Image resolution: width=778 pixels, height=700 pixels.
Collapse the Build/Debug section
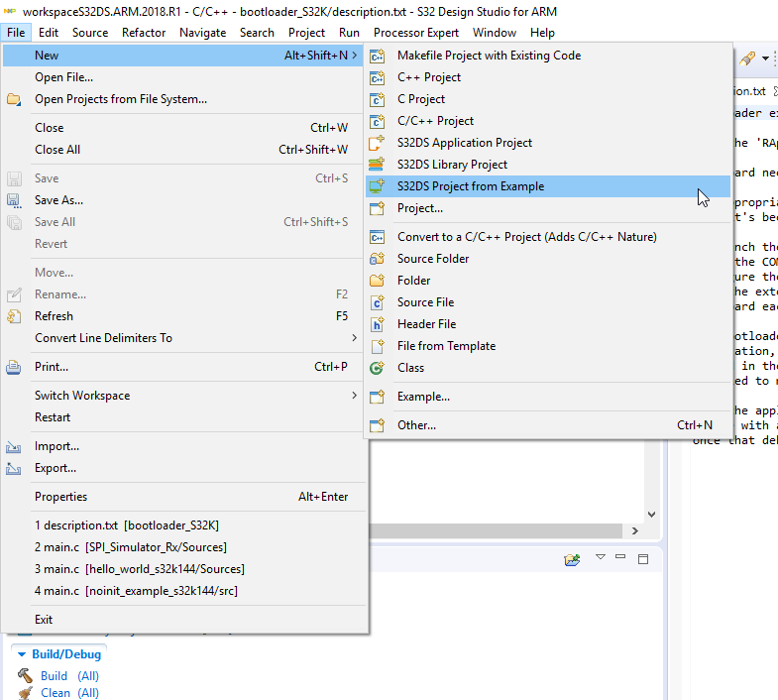click(x=22, y=654)
